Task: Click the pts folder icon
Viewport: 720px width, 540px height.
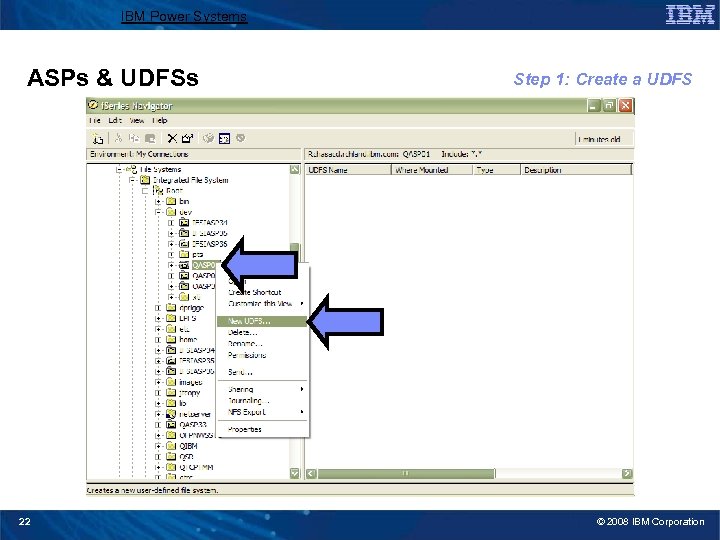Action: pyautogui.click(x=184, y=254)
